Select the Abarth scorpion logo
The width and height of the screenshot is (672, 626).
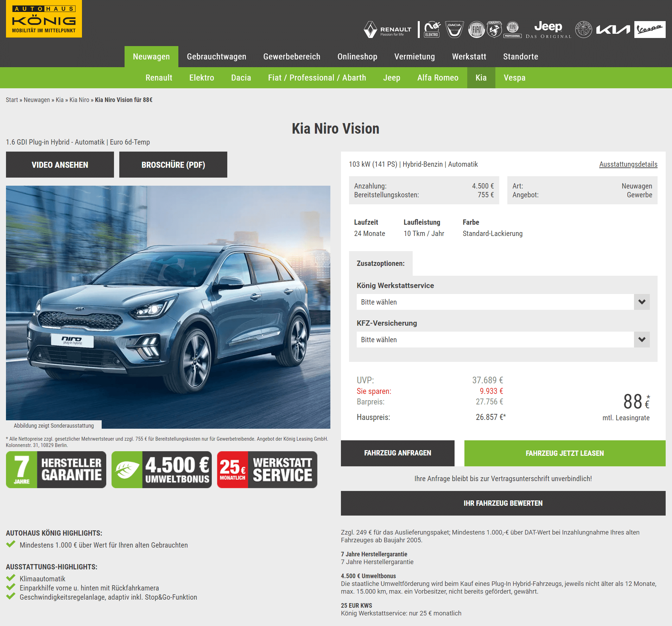click(494, 30)
